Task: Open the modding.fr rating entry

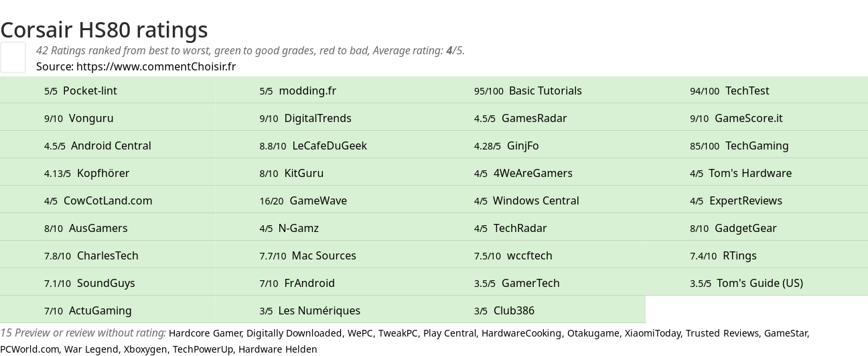Action: 323,91
